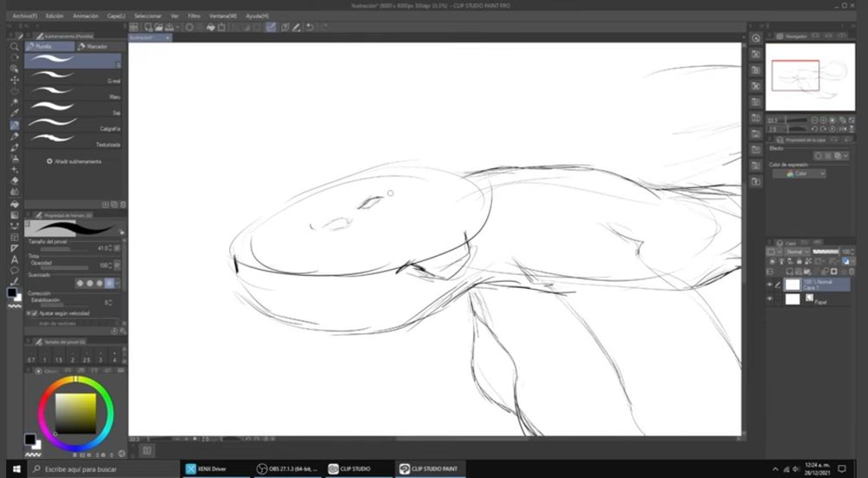Select the Auto select magic wand tool
This screenshot has height=478, width=868.
pos(15,103)
